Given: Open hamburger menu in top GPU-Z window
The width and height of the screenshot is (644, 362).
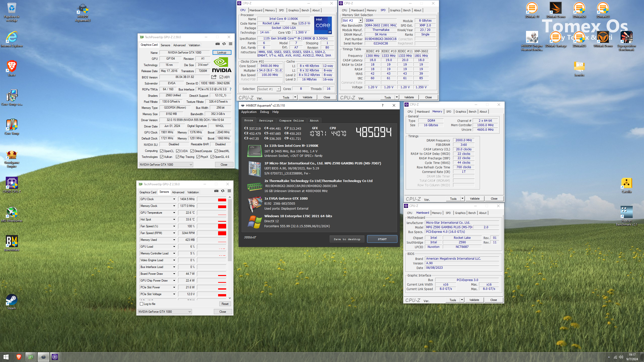Looking at the screenshot, I should [230, 44].
